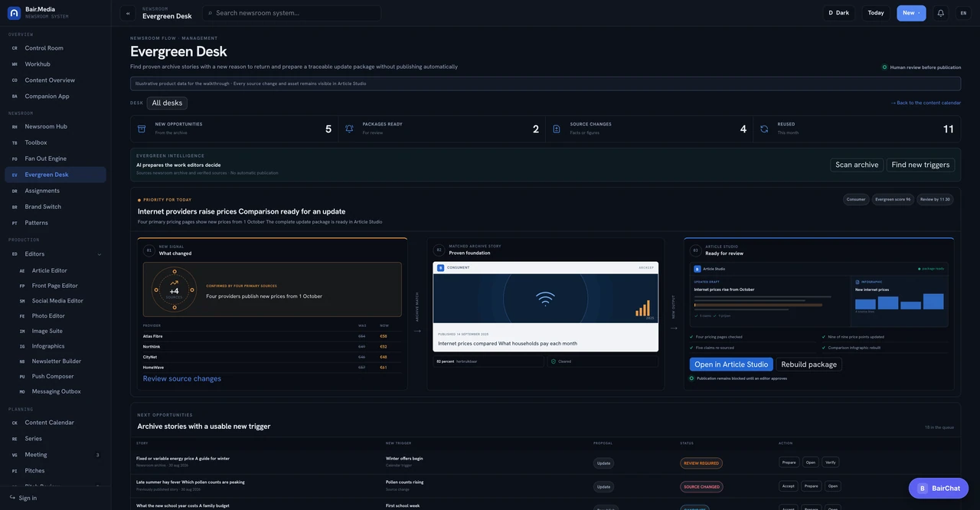Click Atlas Fibre provider row
Image resolution: width=980 pixels, height=510 pixels.
click(272, 336)
